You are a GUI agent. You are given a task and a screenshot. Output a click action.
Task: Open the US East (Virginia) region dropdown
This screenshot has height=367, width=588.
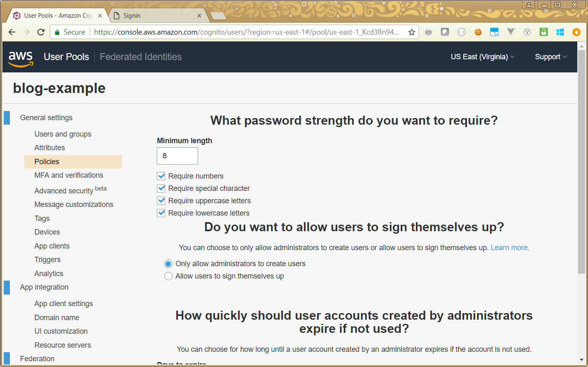click(482, 57)
